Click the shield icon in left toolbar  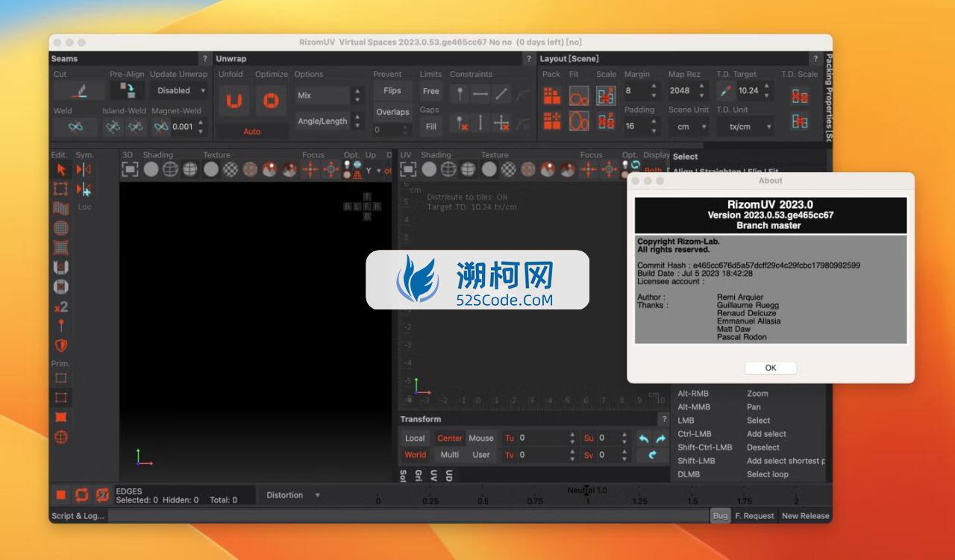coord(61,345)
